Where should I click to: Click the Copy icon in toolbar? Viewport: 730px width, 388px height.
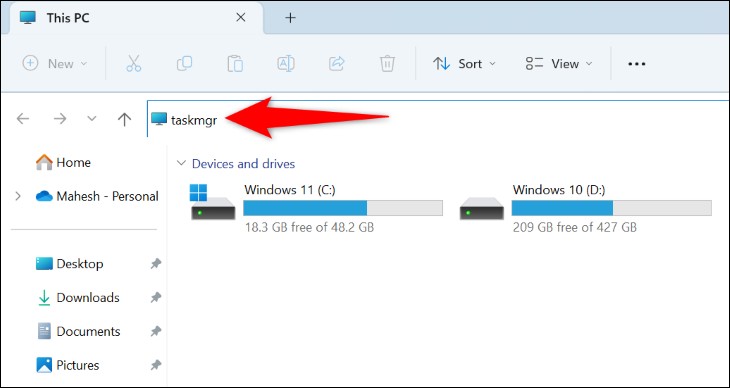click(184, 63)
